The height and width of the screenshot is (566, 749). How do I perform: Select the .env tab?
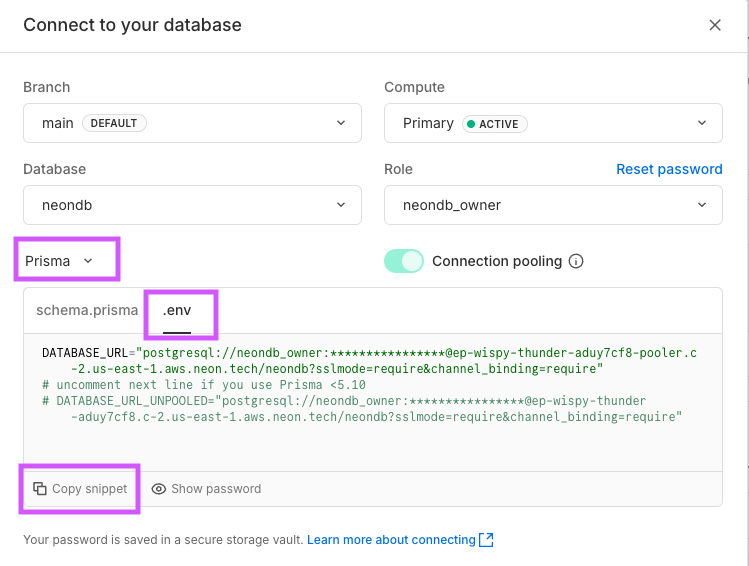(177, 310)
